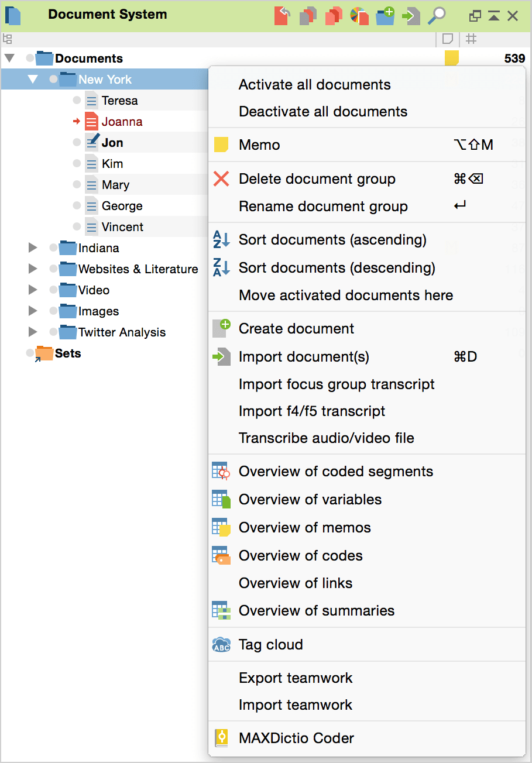
Task: Open Tag cloud from context menu
Action: coord(270,645)
